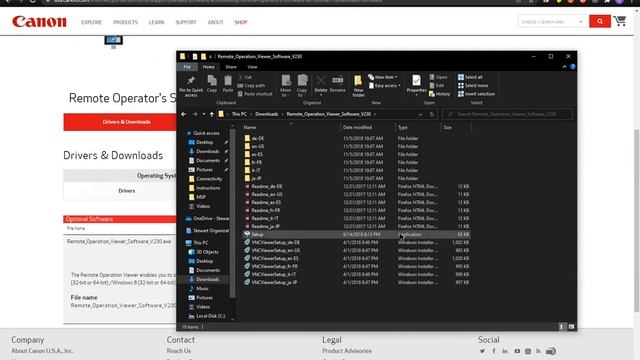Open the recent locations dropdown arrow

[x=204, y=114]
